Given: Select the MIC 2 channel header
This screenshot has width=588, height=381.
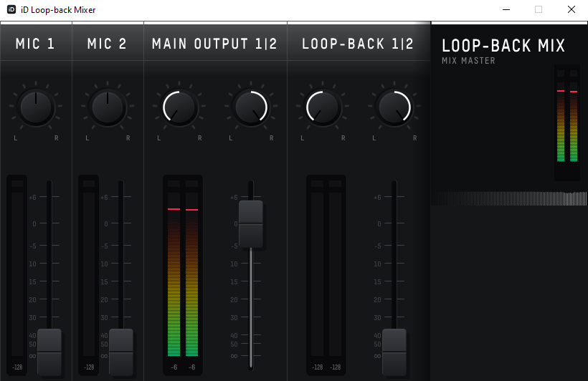Looking at the screenshot, I should 108,44.
